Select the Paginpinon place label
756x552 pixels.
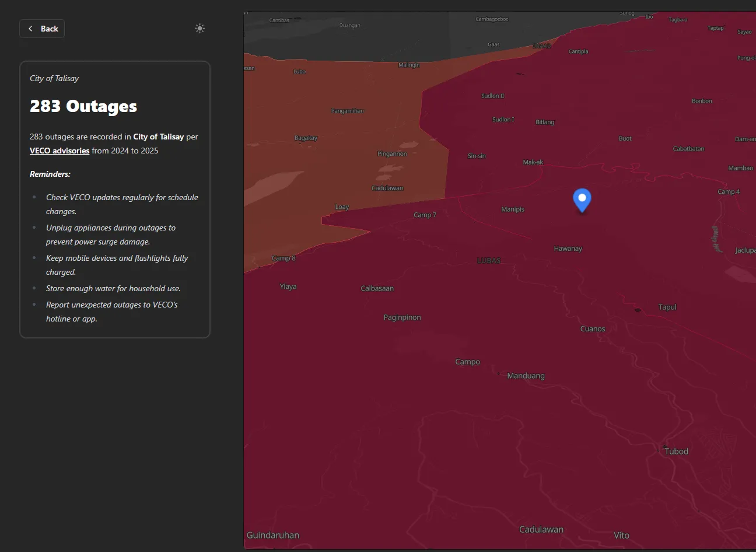coord(402,317)
